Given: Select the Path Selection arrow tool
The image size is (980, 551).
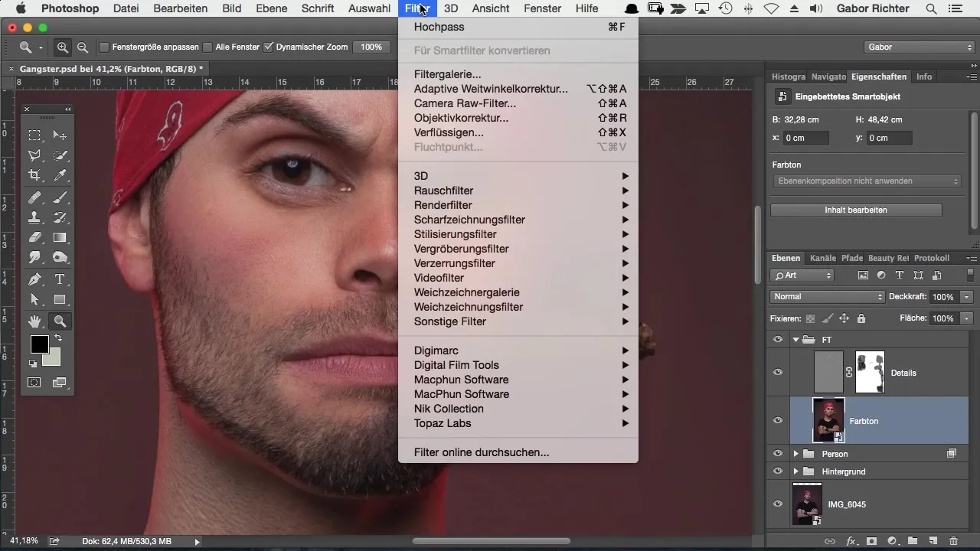Looking at the screenshot, I should pyautogui.click(x=34, y=299).
